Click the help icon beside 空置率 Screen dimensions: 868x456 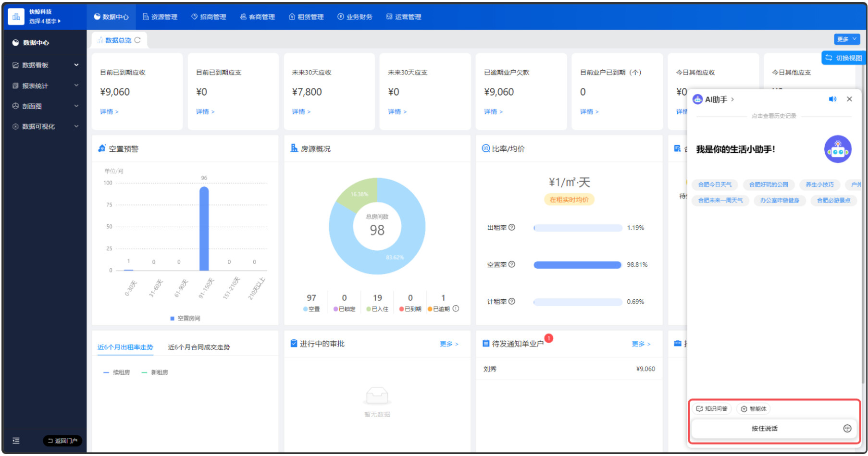click(x=512, y=264)
